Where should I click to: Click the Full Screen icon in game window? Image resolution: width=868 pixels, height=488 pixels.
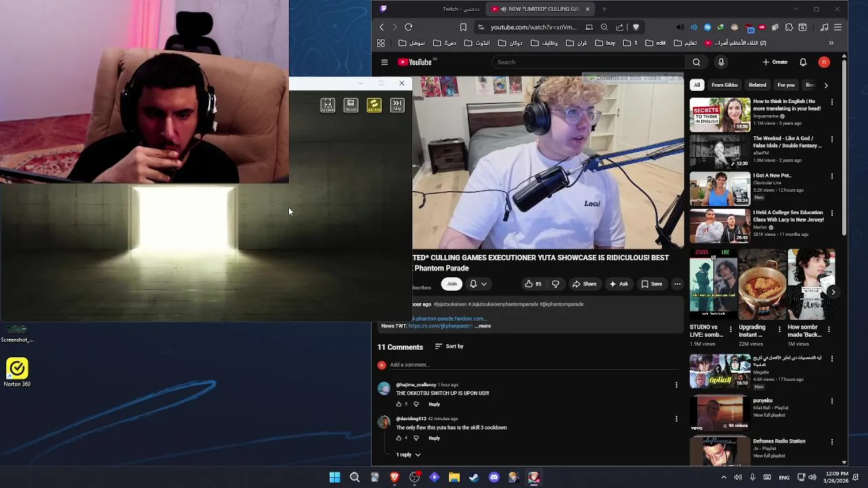click(x=328, y=105)
